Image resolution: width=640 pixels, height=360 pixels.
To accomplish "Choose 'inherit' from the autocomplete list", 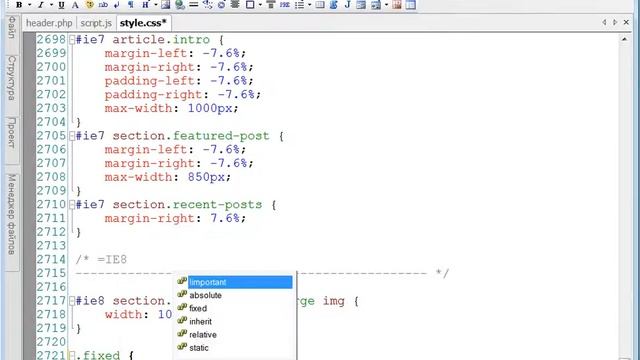I will [235, 321].
